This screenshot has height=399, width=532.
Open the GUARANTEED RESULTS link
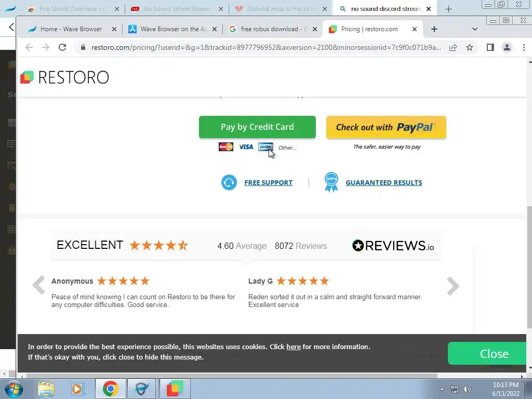(x=384, y=182)
